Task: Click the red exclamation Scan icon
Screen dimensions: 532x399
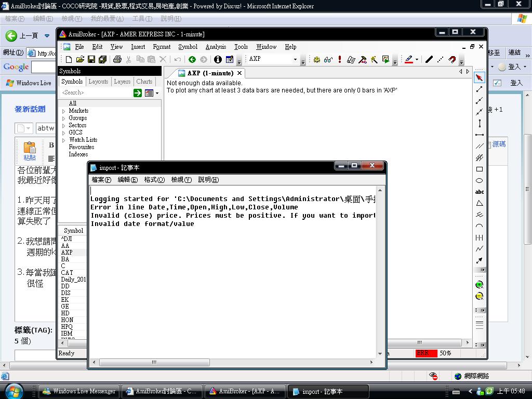Action: [340, 59]
